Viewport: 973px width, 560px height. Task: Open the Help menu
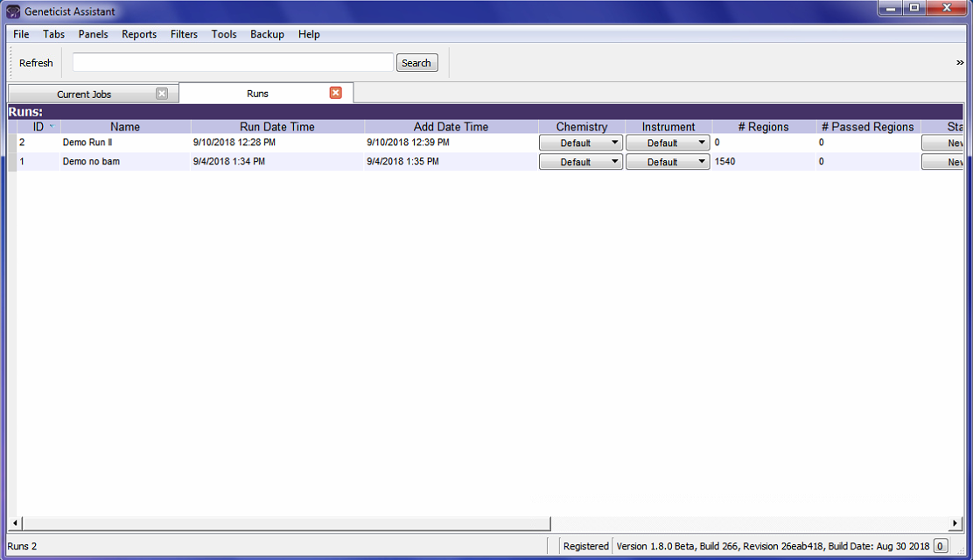pos(309,34)
